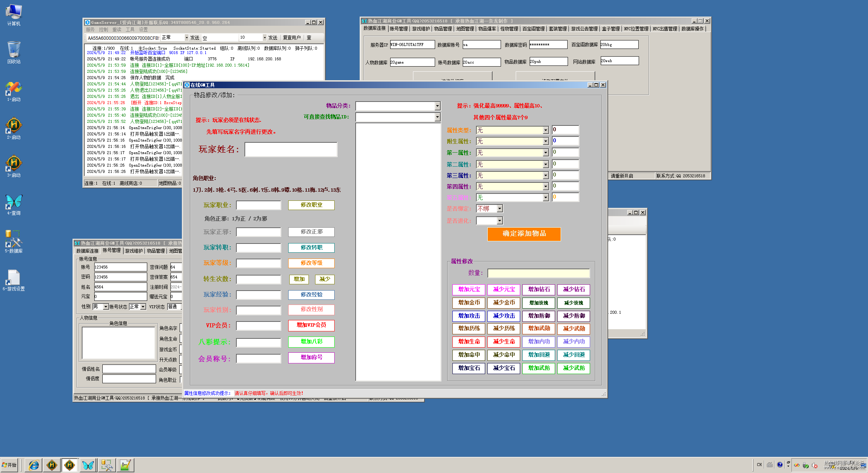The height and width of the screenshot is (473, 868).
Task: Click the blue help icon in system tray
Action: pyautogui.click(x=780, y=465)
